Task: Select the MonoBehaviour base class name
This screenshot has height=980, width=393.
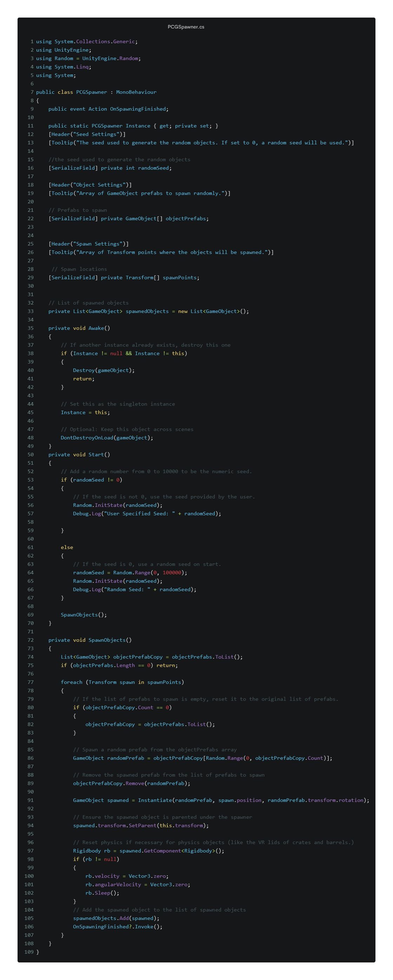Action: tap(136, 92)
